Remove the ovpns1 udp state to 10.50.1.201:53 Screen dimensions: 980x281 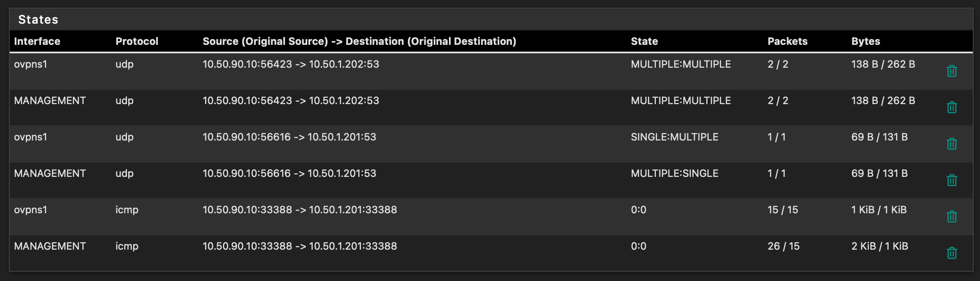point(952,144)
